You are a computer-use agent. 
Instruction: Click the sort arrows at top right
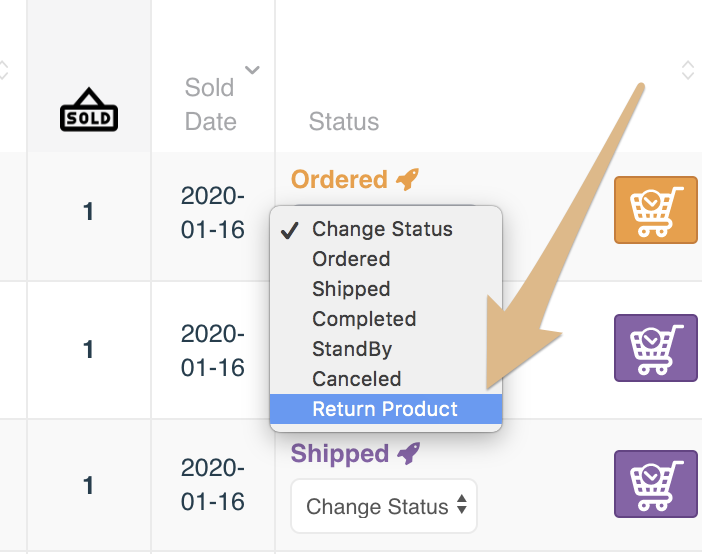point(688,70)
